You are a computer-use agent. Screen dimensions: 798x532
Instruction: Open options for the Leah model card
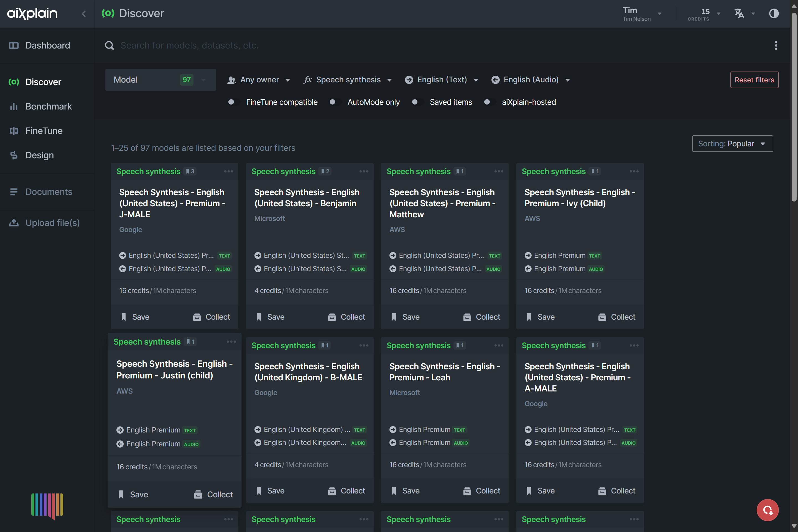[x=499, y=345]
